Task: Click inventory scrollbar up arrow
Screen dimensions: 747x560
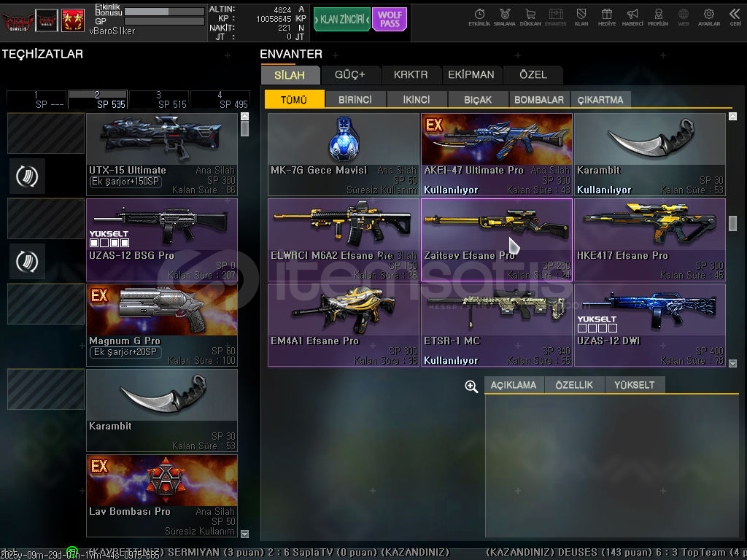Action: pos(732,116)
